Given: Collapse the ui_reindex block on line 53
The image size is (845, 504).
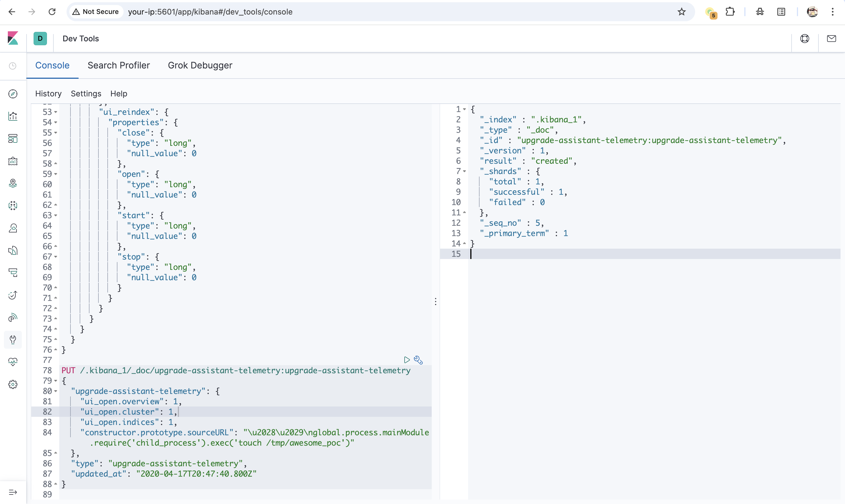Looking at the screenshot, I should pos(56,112).
